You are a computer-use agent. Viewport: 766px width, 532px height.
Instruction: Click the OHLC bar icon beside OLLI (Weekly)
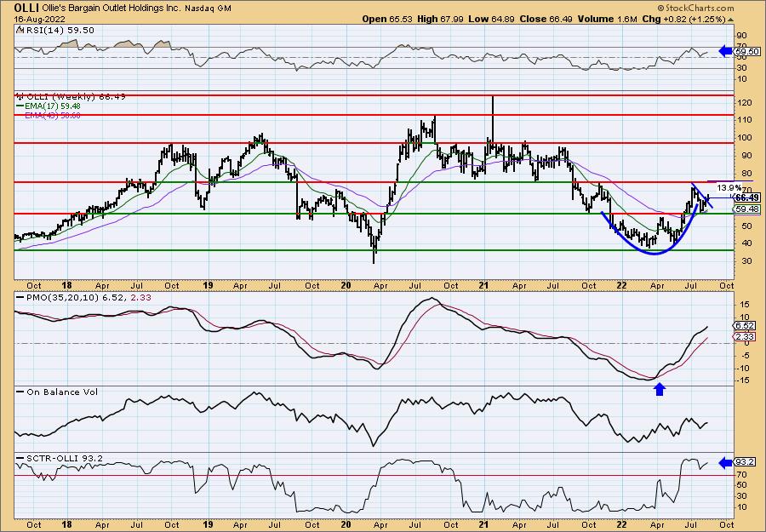coord(20,97)
